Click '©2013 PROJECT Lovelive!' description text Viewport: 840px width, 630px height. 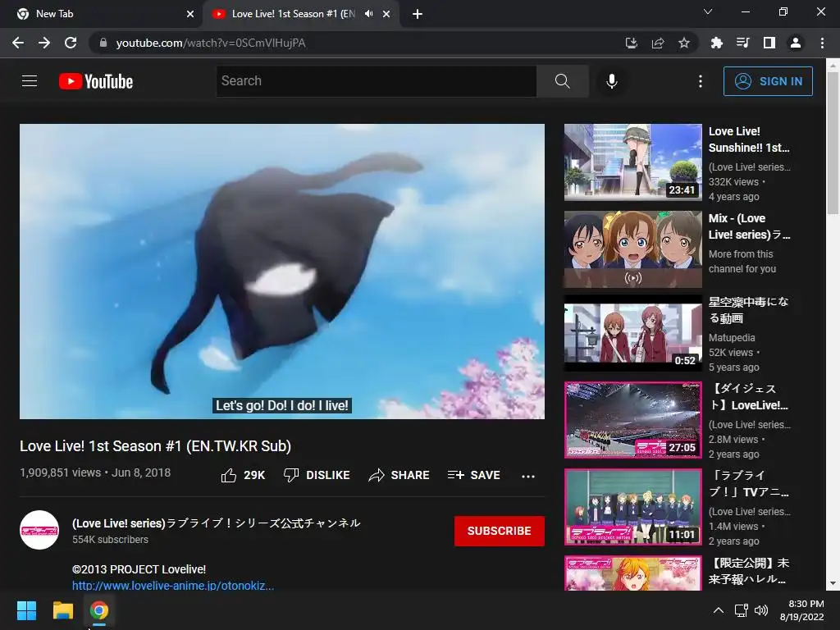pos(139,569)
